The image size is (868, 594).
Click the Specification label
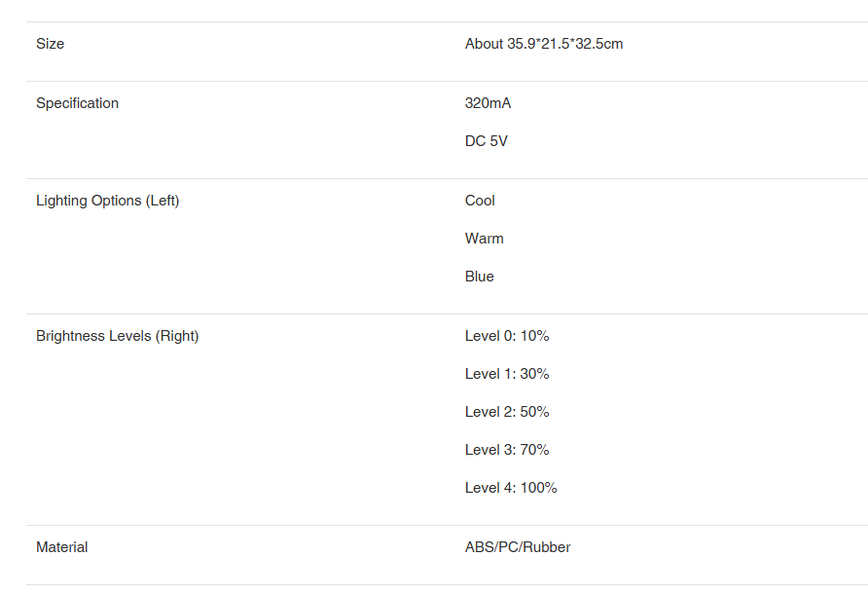point(77,103)
